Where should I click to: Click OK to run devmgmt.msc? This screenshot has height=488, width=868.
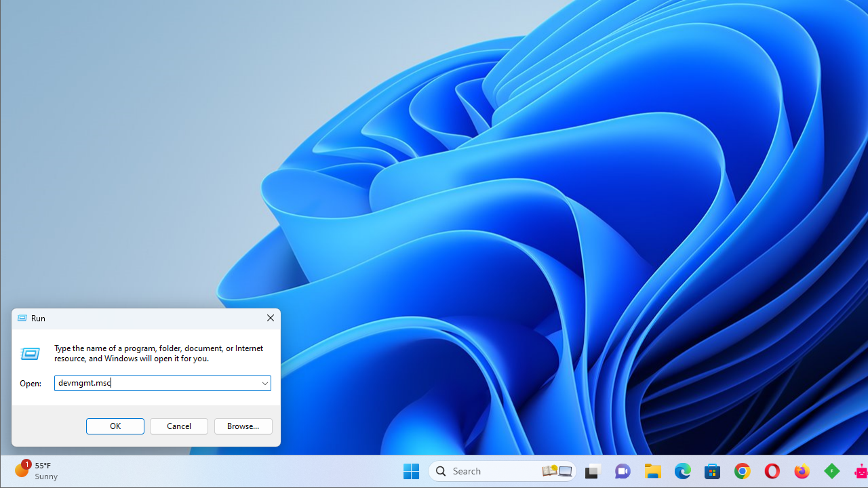115,426
